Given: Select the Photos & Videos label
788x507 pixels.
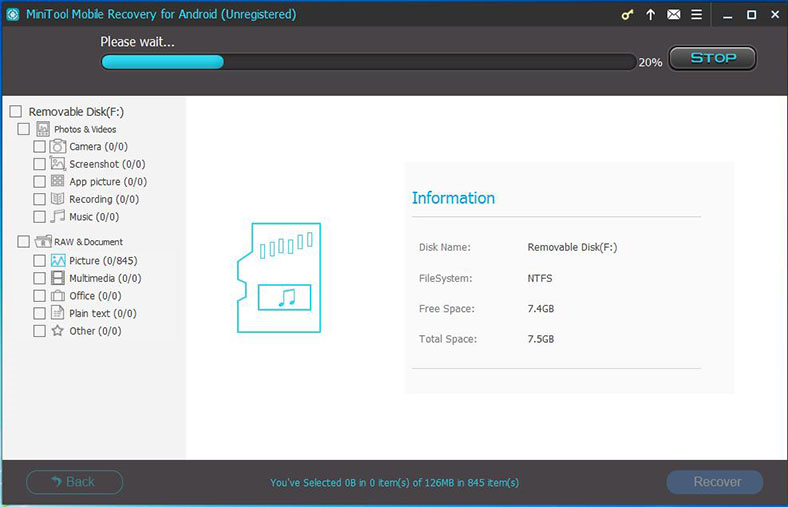Looking at the screenshot, I should pos(85,129).
